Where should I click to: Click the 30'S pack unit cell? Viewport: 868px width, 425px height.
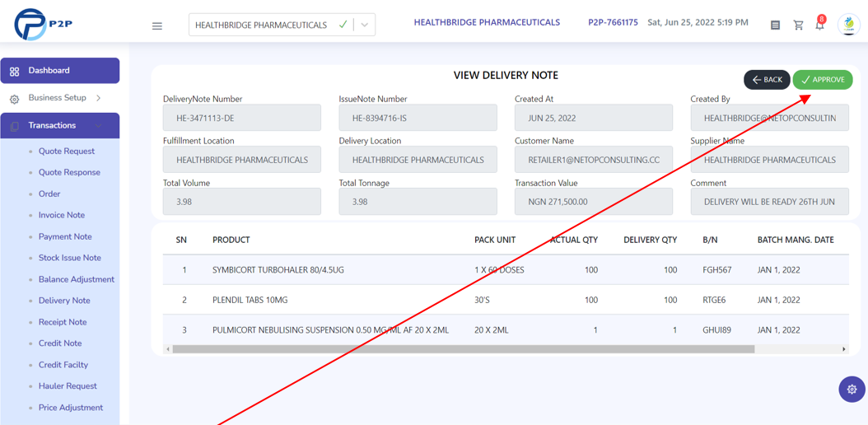click(x=483, y=300)
